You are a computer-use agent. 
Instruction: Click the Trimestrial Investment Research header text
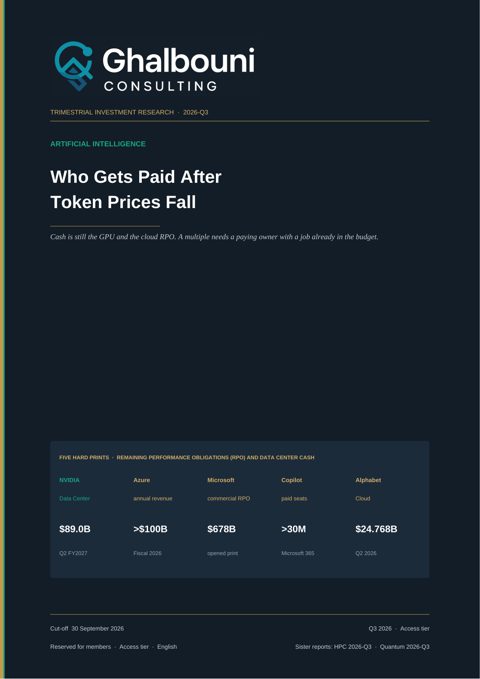(112, 112)
